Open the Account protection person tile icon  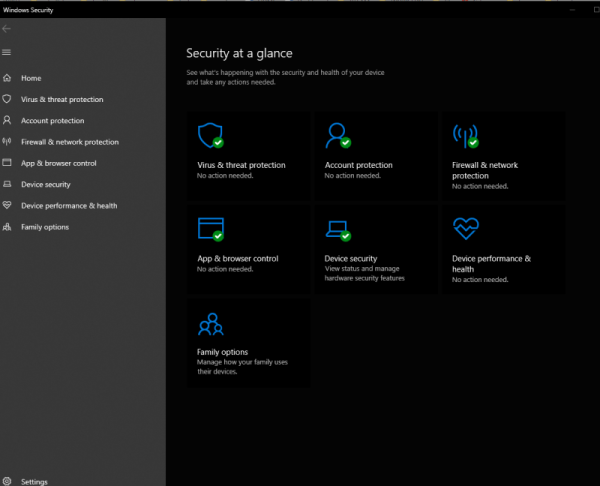tap(337, 135)
